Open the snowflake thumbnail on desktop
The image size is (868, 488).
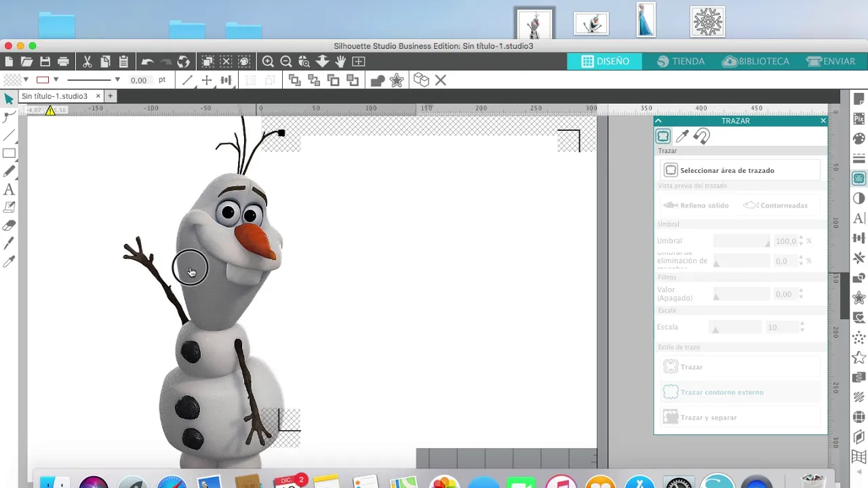(707, 21)
